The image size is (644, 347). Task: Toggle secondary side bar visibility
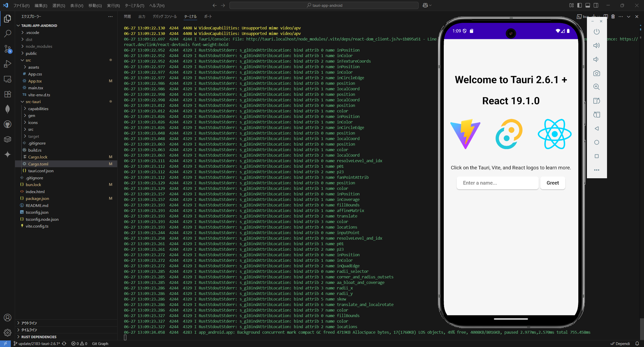coord(596,5)
